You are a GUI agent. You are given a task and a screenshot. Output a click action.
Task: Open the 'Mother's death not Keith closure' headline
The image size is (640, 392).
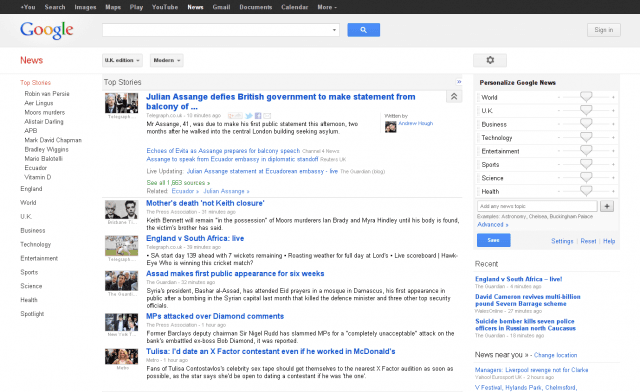205,203
